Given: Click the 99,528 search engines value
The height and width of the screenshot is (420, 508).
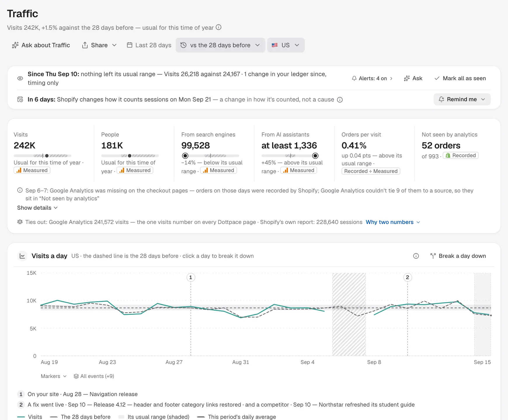Looking at the screenshot, I should coord(196,146).
